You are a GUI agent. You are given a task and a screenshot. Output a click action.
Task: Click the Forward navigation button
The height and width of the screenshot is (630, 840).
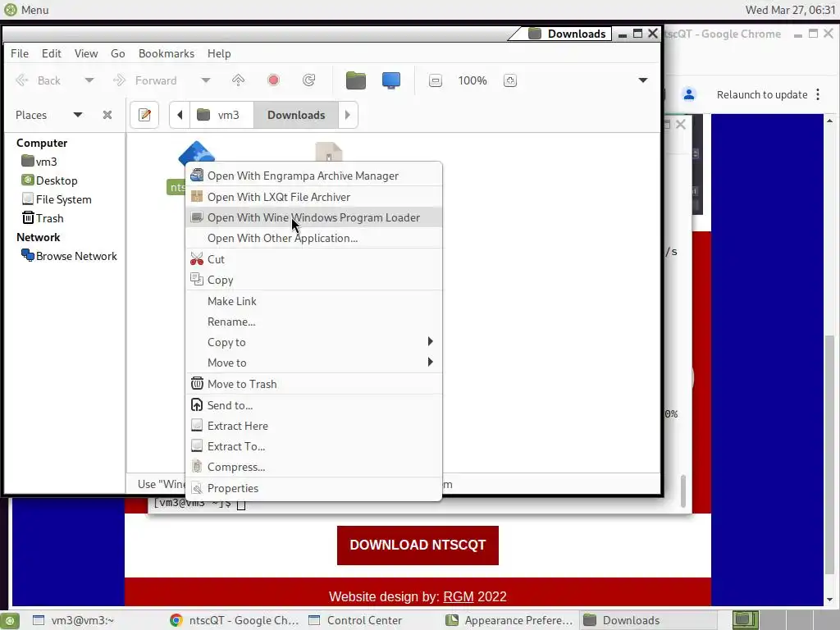tap(145, 80)
